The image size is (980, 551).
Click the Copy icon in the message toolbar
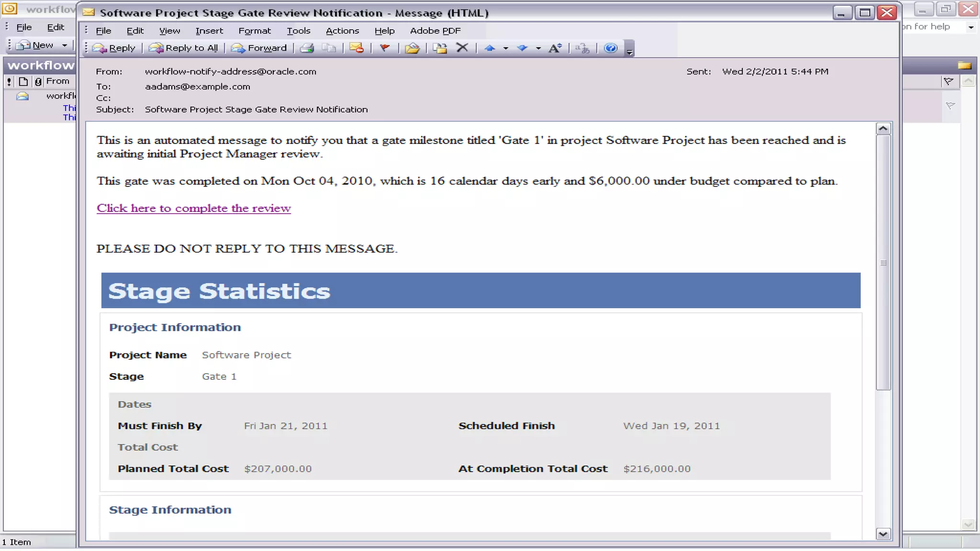pyautogui.click(x=329, y=48)
